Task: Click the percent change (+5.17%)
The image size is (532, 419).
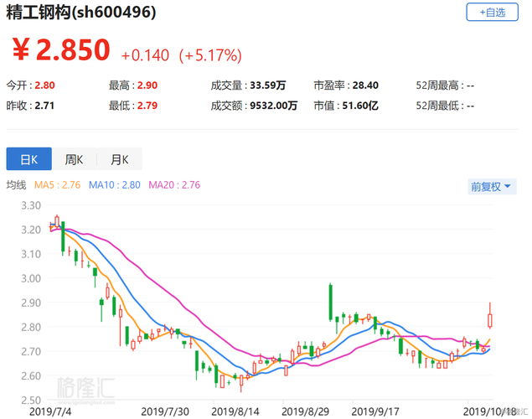Action: [x=210, y=55]
